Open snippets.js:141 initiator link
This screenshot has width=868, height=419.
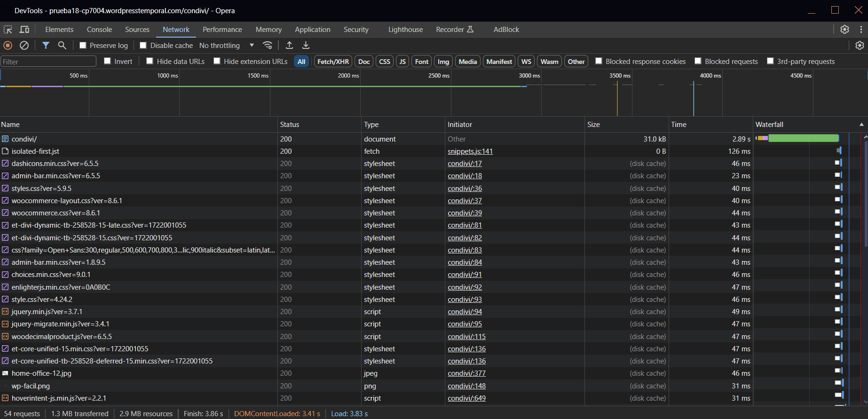click(x=470, y=151)
